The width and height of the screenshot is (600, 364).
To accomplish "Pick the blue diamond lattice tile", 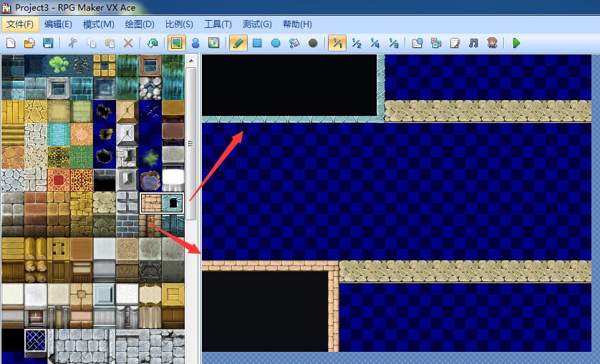I will pyautogui.click(x=36, y=340).
